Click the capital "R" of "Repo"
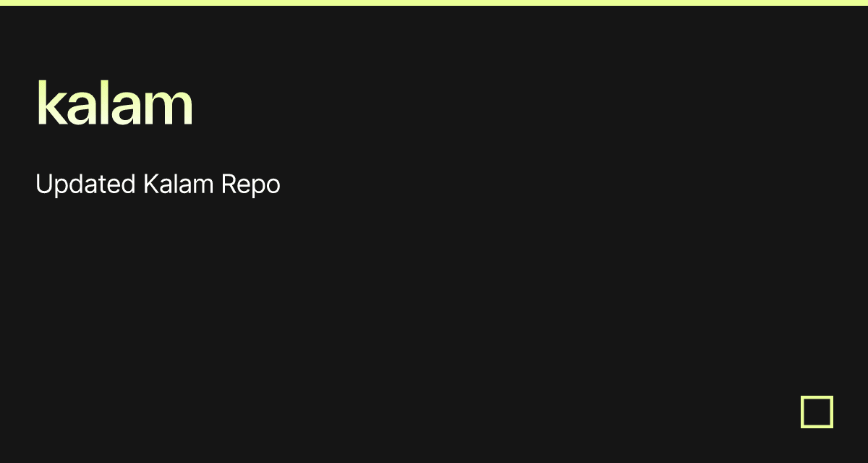Viewport: 868px width, 463px height. [x=227, y=185]
